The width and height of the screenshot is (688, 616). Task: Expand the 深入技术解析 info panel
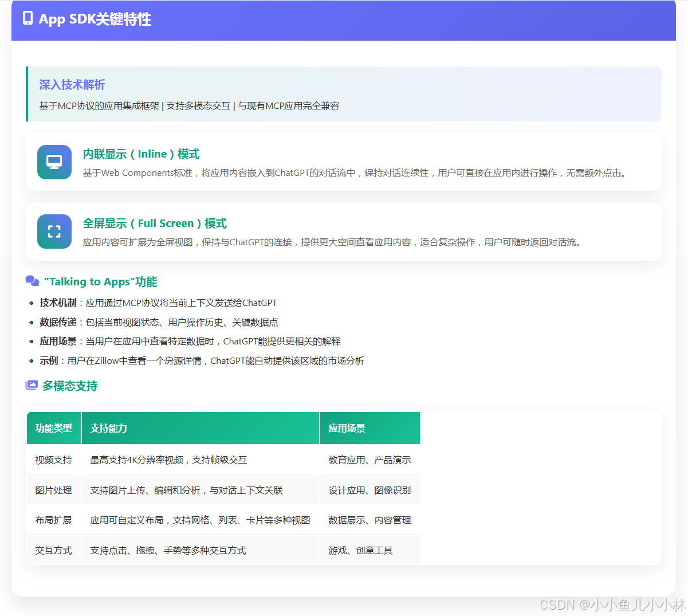tap(344, 94)
